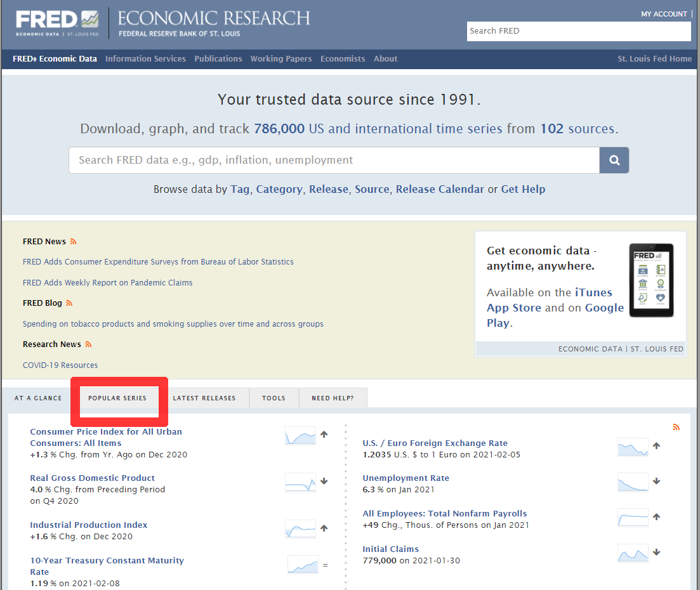Viewport: 700px width, 590px height.
Task: Click the equals sign beside 10-Year Treasury
Action: pyautogui.click(x=326, y=565)
